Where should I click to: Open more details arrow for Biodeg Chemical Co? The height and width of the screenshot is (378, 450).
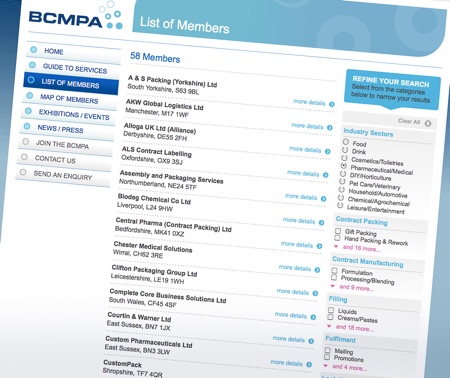(x=321, y=222)
